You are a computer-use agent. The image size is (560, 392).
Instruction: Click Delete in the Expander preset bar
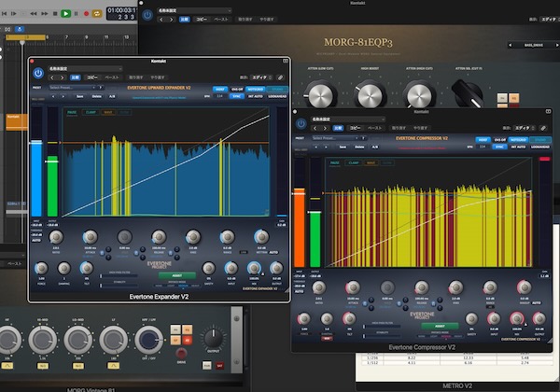pos(97,96)
